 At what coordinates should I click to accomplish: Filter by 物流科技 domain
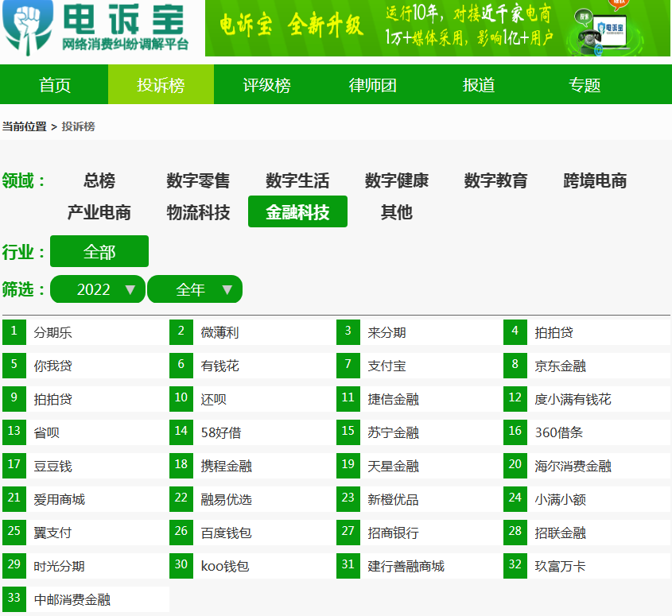pyautogui.click(x=198, y=212)
